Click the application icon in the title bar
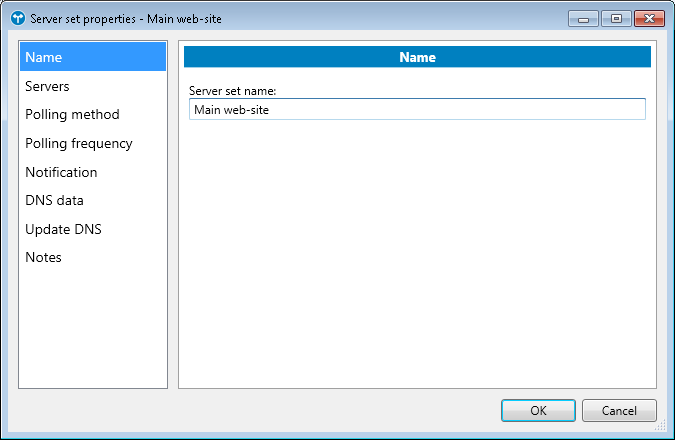 pyautogui.click(x=17, y=18)
